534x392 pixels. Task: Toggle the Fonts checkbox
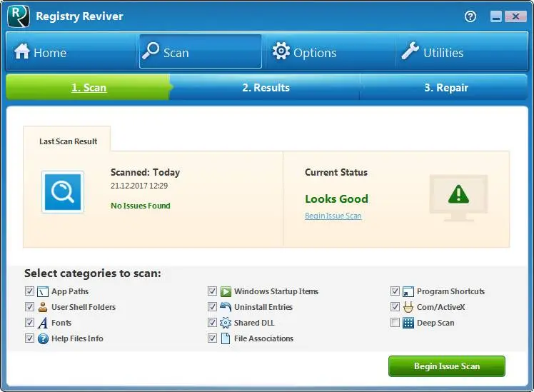coord(30,323)
